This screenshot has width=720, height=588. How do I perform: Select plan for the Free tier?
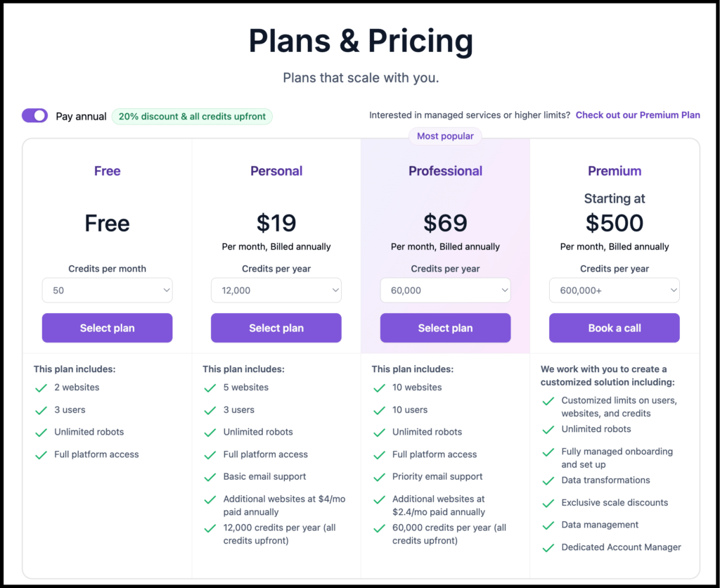coord(107,328)
